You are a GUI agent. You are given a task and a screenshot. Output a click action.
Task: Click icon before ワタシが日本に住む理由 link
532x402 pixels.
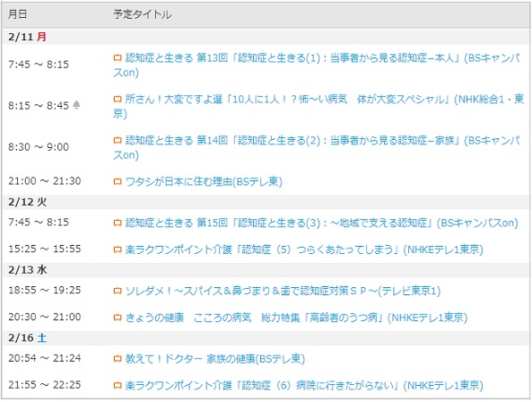(118, 182)
